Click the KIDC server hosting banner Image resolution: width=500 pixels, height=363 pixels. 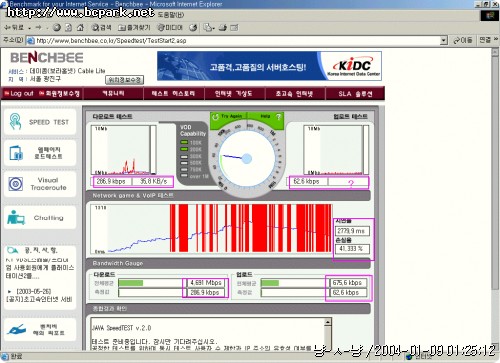[269, 66]
